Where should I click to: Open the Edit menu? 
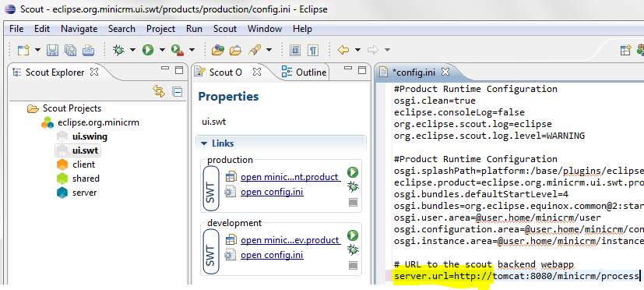[x=42, y=29]
